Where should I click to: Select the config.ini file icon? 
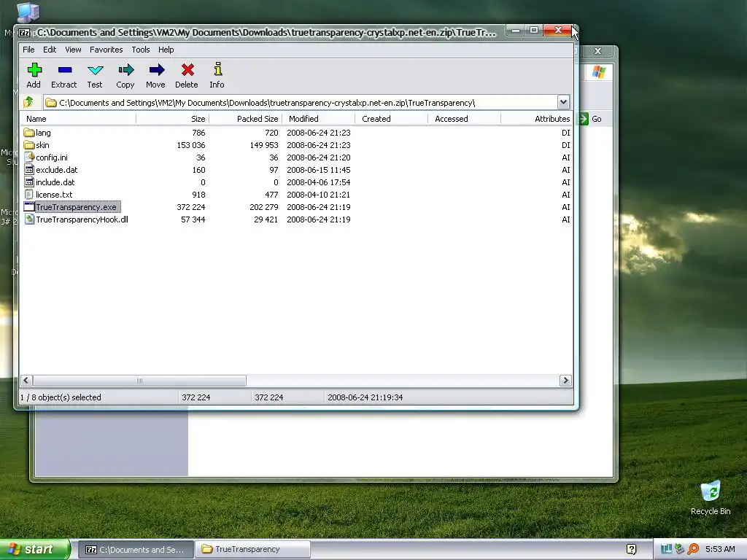point(29,157)
